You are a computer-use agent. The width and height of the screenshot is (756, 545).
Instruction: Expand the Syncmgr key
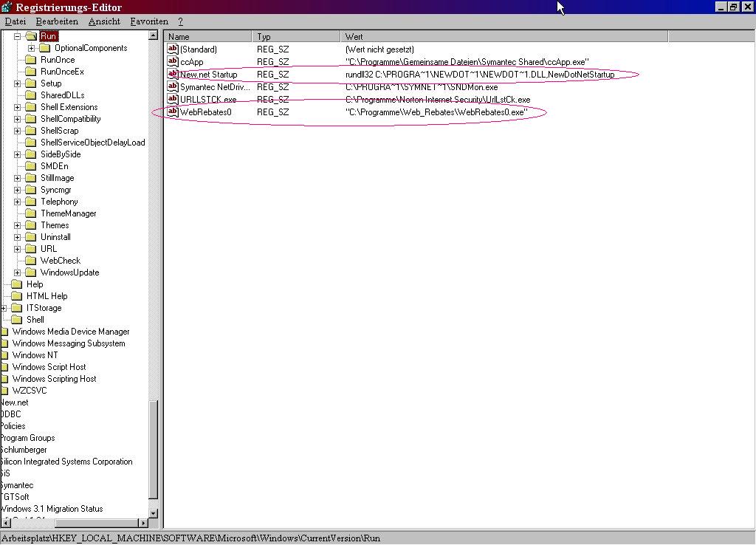pos(18,190)
